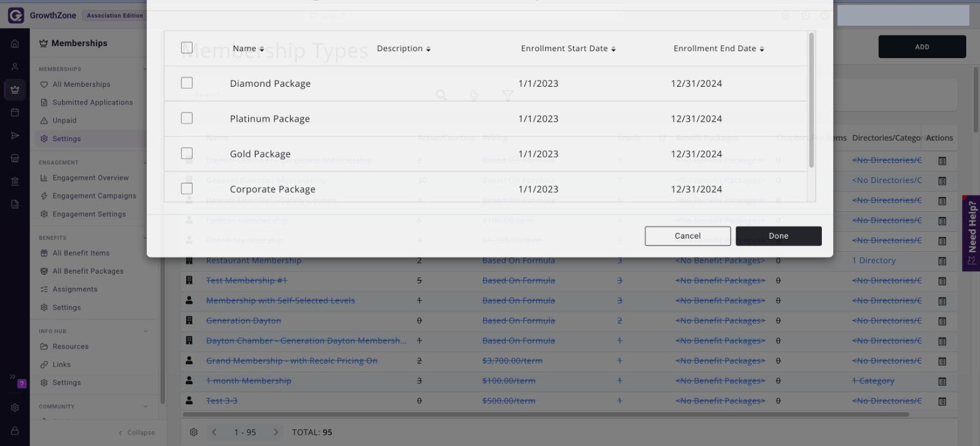The width and height of the screenshot is (980, 446).
Task: Open Links under Info Hub
Action: coord(61,365)
